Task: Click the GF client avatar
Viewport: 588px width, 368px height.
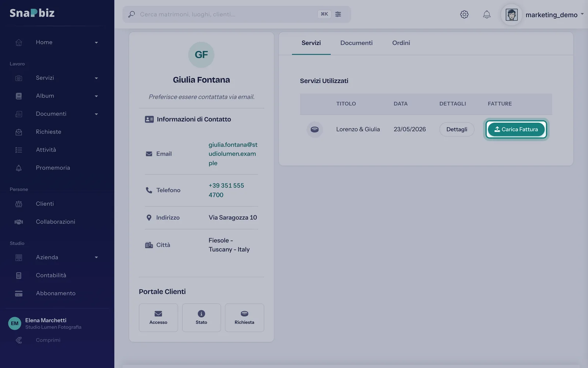Action: 201,55
